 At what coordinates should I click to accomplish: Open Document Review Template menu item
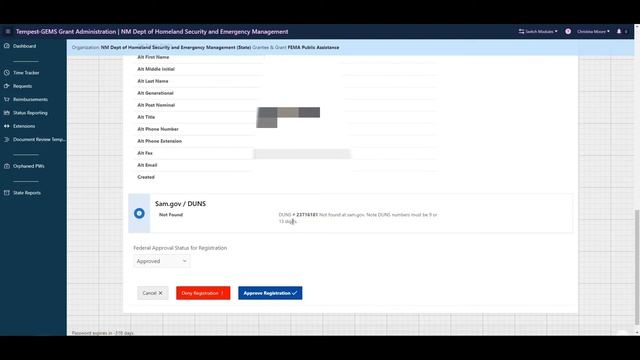39,140
